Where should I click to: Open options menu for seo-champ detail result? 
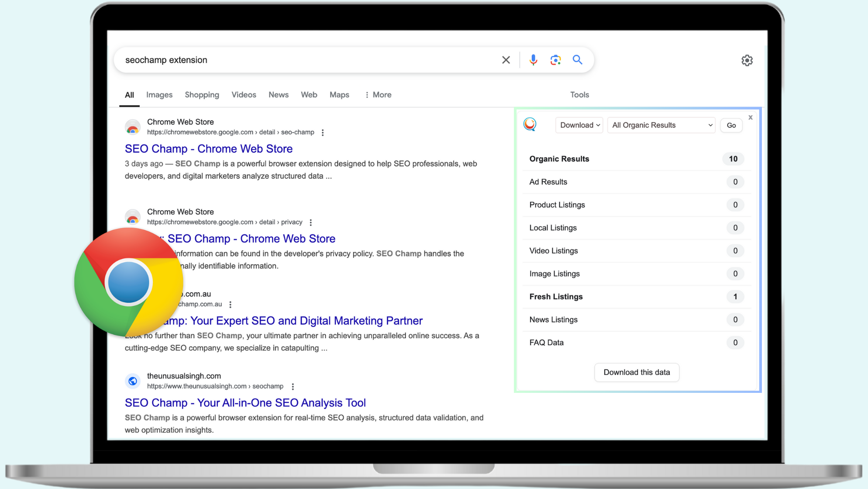point(323,132)
